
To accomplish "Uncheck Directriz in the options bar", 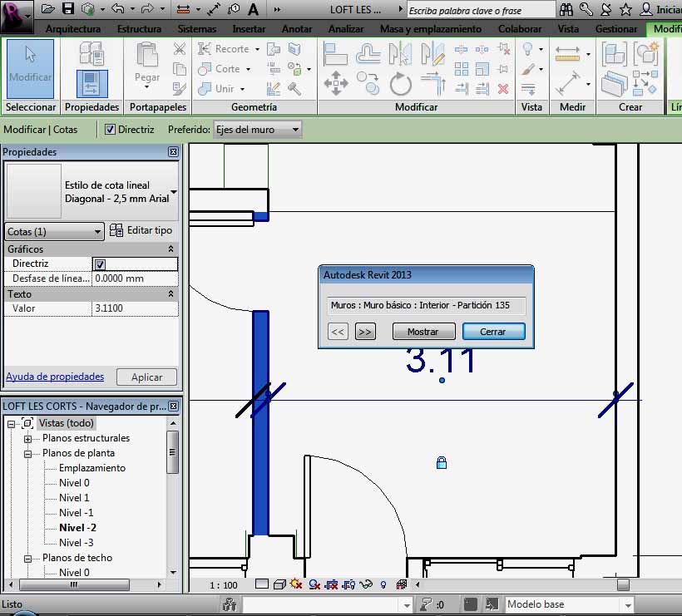I will [111, 130].
